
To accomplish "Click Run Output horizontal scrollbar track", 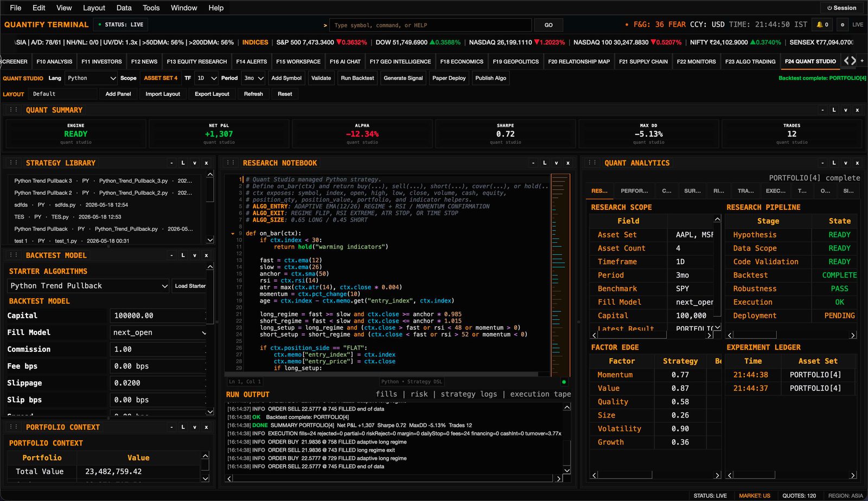I will 393,478.
